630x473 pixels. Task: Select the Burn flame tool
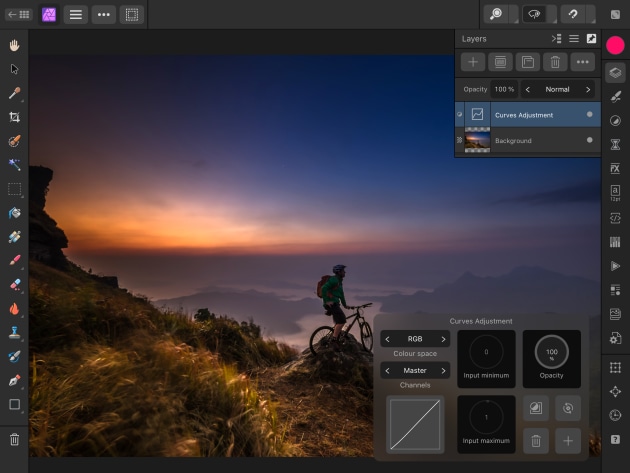coord(14,309)
